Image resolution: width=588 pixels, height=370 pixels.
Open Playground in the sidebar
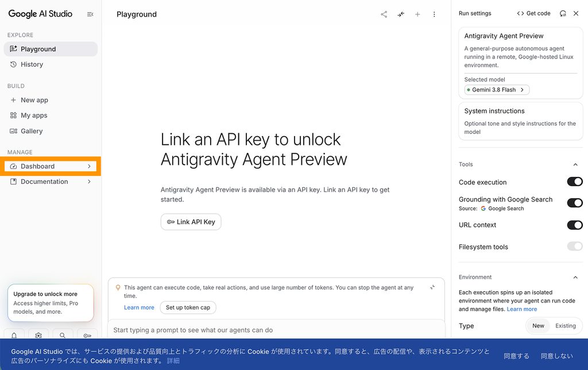click(51, 49)
